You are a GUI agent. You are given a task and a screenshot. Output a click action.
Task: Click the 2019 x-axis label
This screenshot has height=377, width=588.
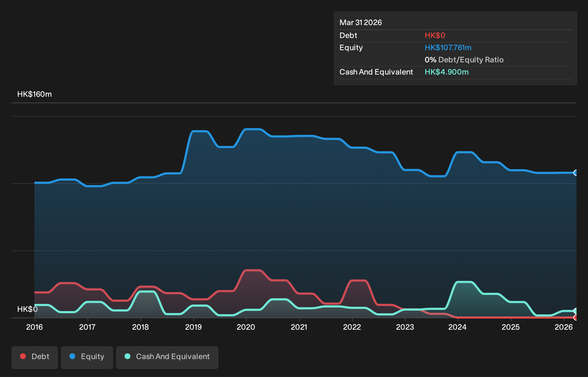193,327
